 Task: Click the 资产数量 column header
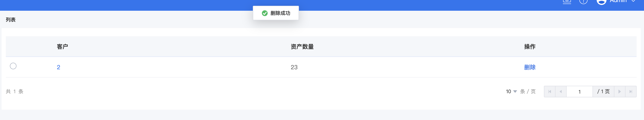point(302,47)
